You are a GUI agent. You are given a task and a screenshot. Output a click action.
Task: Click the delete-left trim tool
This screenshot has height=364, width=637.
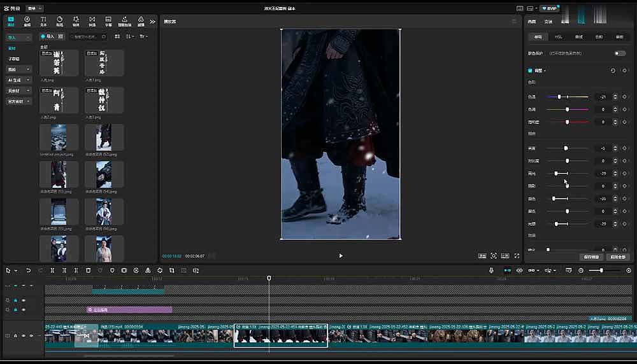tap(64, 270)
